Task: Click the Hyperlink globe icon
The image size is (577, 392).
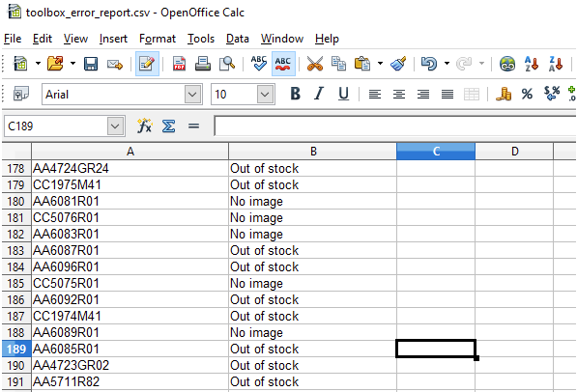Action: click(507, 64)
